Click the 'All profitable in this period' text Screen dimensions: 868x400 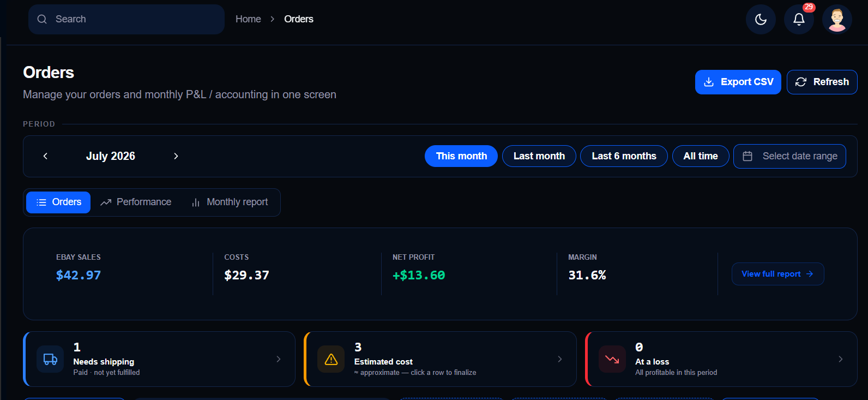pos(676,373)
